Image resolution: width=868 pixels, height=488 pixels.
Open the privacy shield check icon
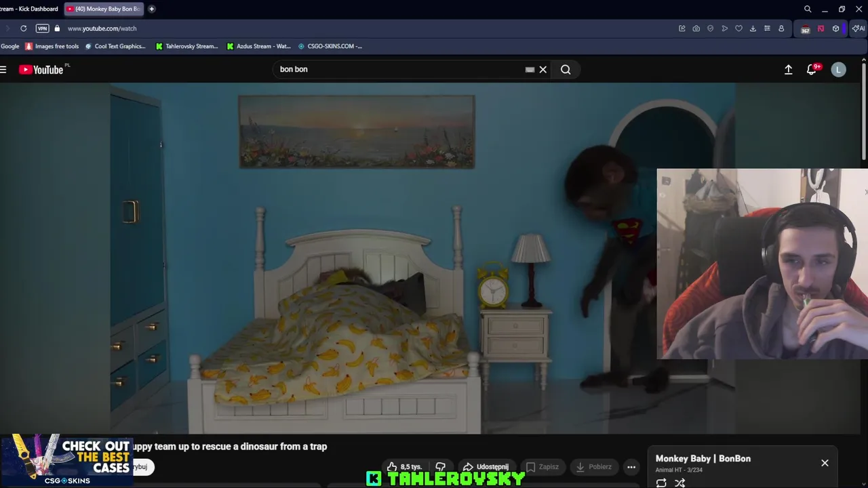710,28
